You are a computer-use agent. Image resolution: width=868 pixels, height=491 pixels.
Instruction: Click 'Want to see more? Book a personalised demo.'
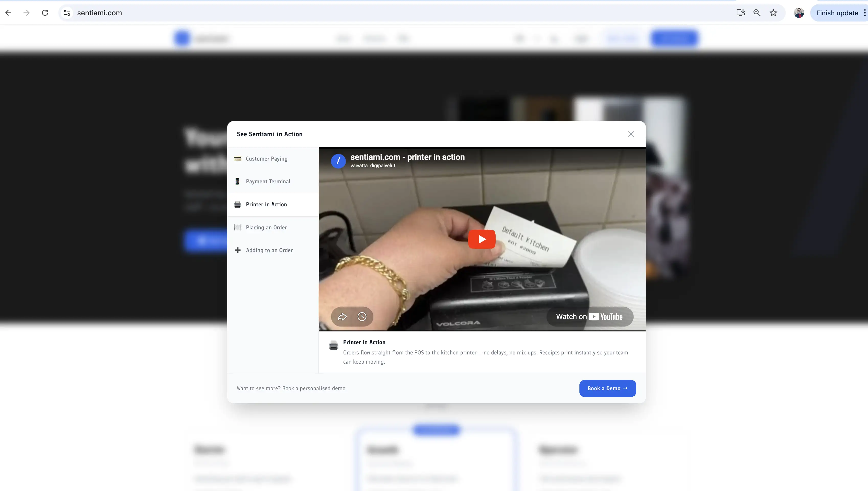pos(292,388)
